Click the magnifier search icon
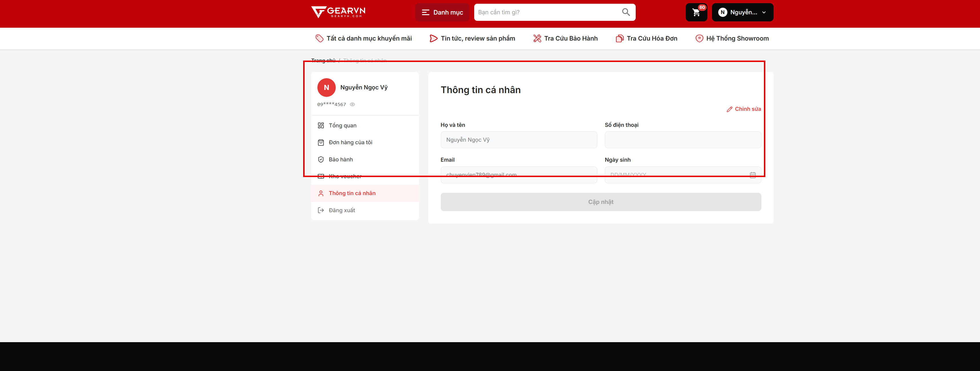 click(x=626, y=12)
